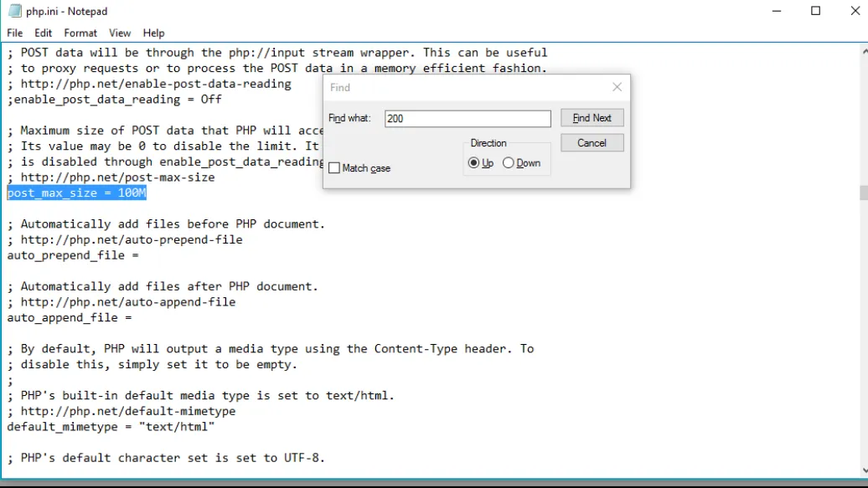Open the View menu
The height and width of the screenshot is (488, 868).
pyautogui.click(x=120, y=33)
